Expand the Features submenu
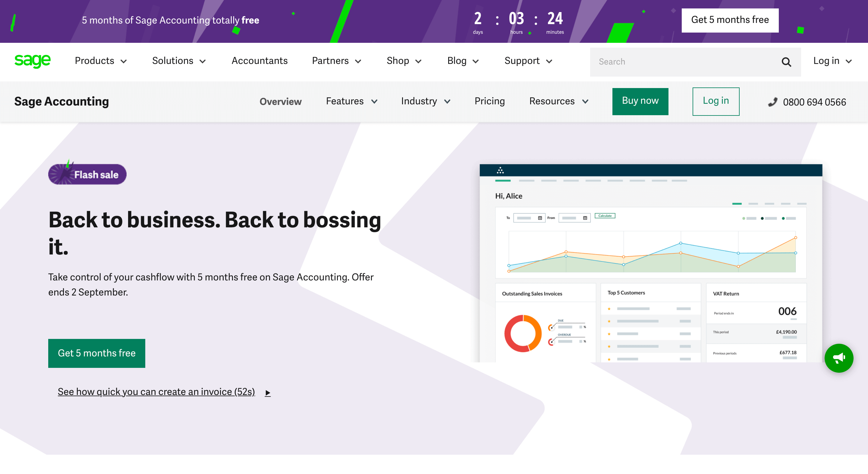868x474 pixels. click(351, 101)
